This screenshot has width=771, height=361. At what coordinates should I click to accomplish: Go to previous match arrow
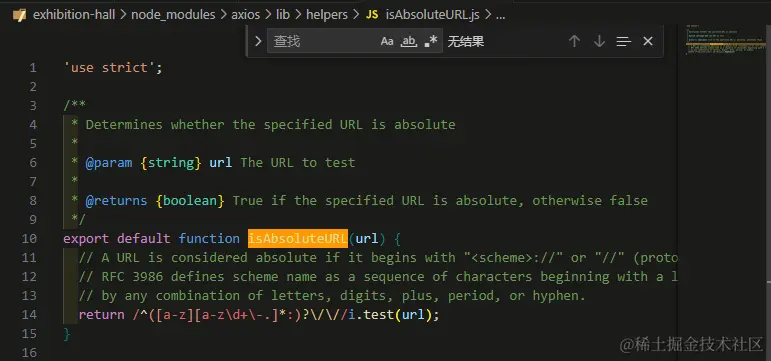pos(574,41)
